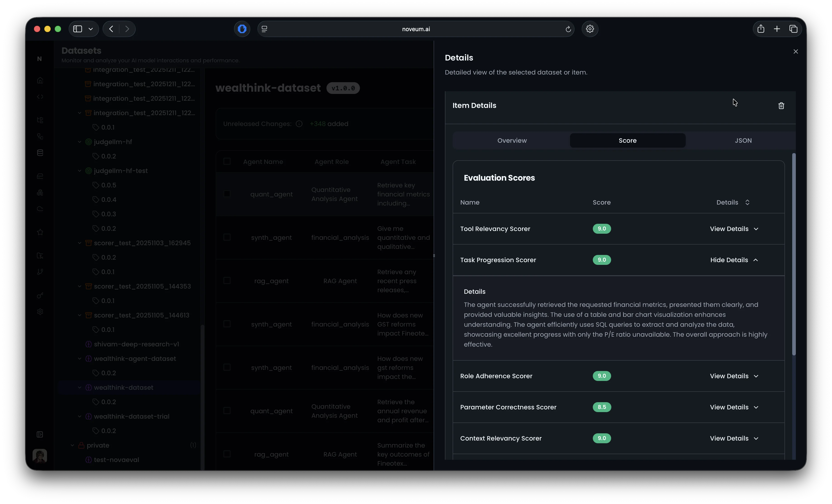Click the noveum.ai address bar

pyautogui.click(x=416, y=29)
